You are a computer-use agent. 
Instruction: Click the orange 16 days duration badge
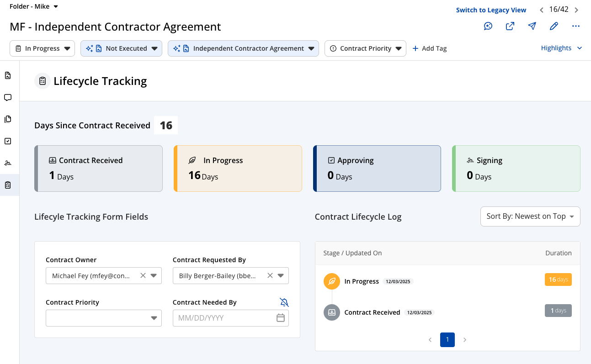point(558,280)
